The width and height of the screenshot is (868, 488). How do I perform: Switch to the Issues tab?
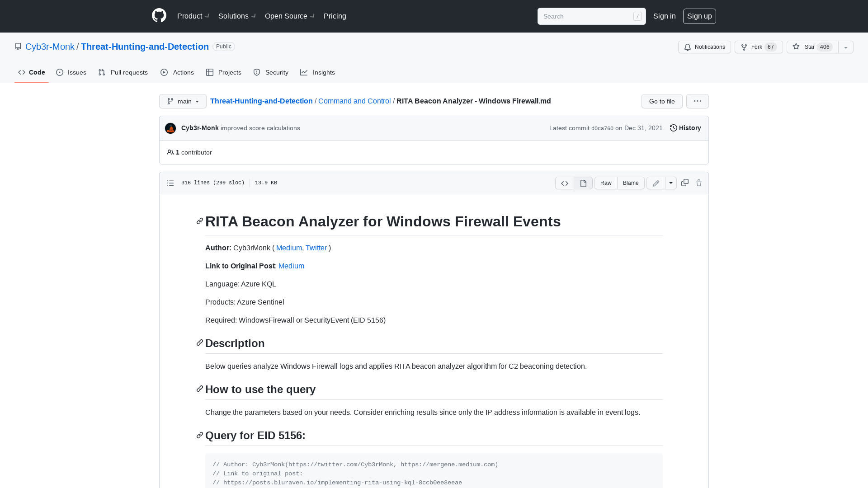pos(71,72)
